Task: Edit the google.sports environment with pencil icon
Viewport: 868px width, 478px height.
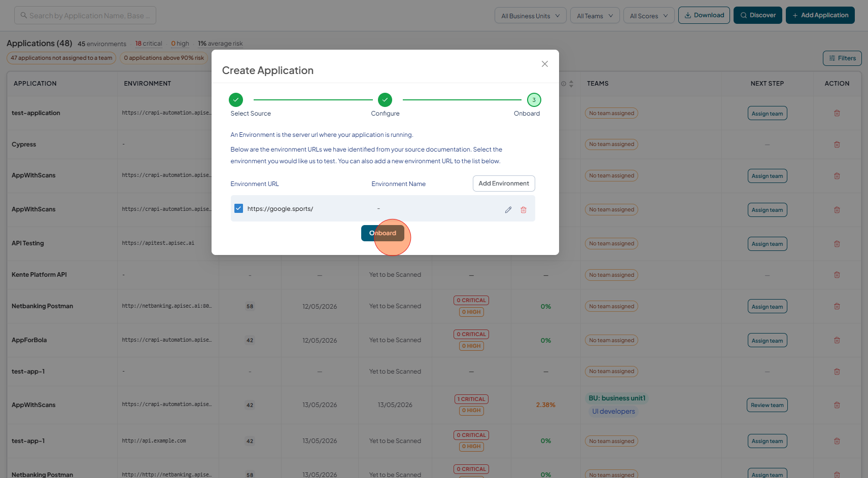Action: point(508,210)
